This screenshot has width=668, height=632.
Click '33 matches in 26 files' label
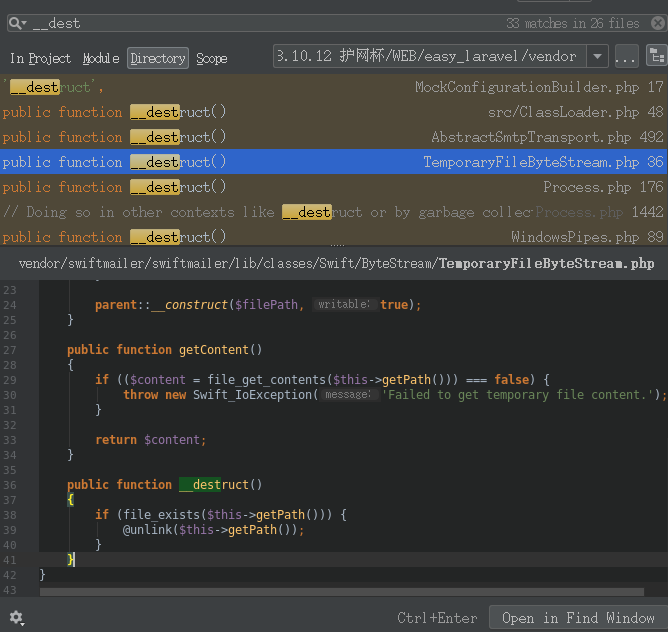(573, 23)
